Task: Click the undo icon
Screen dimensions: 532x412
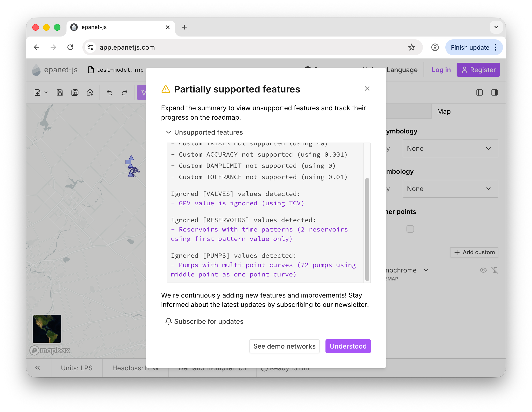Action: [x=109, y=92]
